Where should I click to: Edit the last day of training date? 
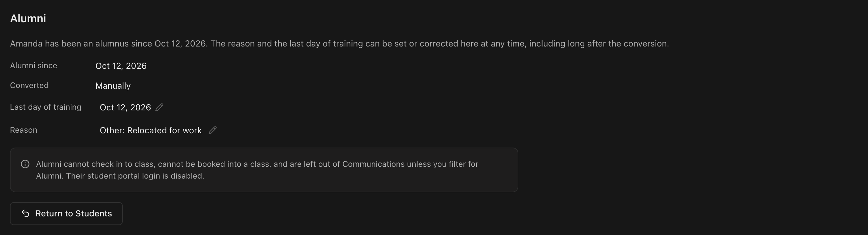[159, 107]
